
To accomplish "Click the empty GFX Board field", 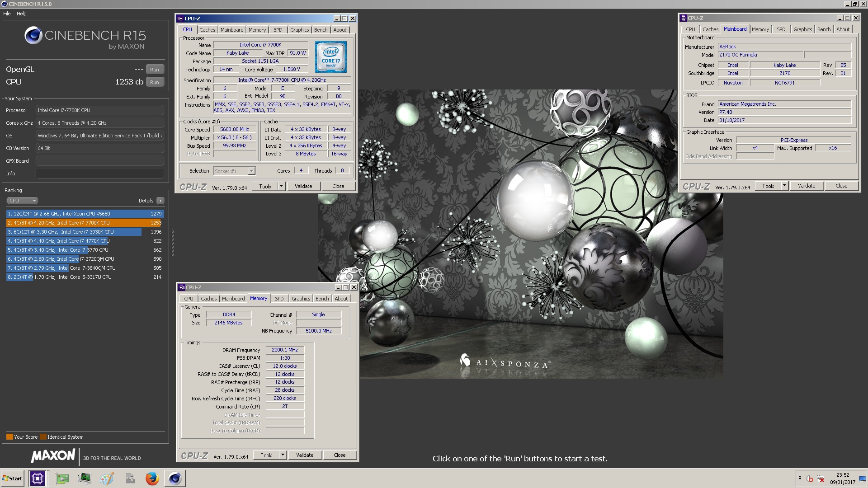I will coord(100,161).
